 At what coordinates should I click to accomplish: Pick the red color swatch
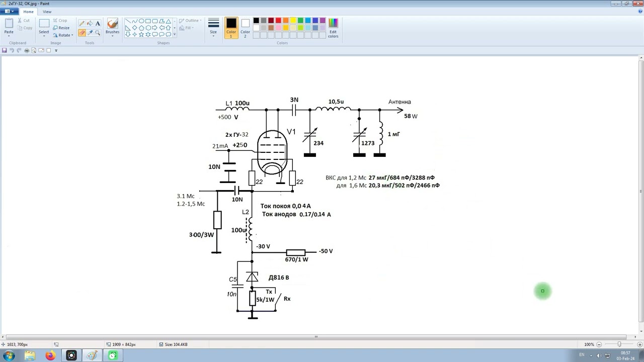[x=278, y=21]
